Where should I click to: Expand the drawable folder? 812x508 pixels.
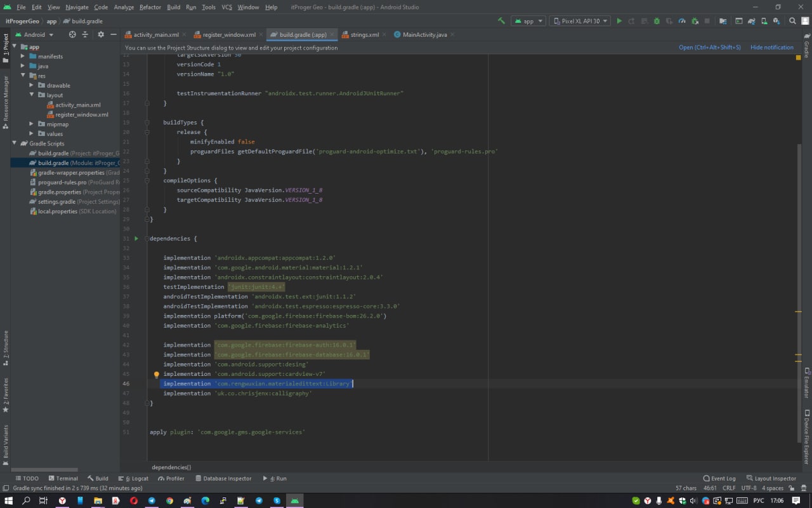[x=32, y=86]
